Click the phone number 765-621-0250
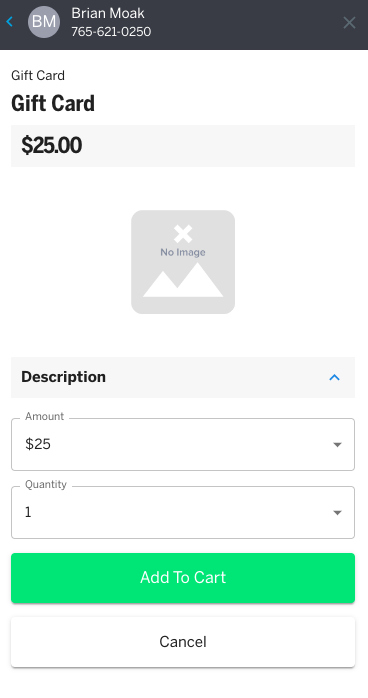 111,32
